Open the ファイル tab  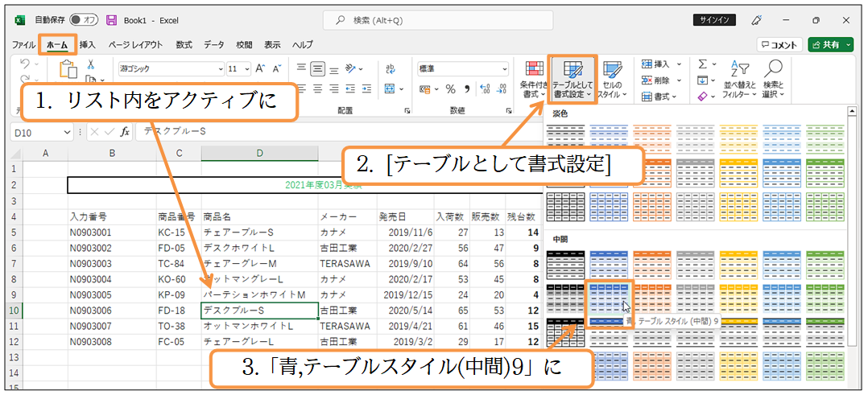coord(24,45)
